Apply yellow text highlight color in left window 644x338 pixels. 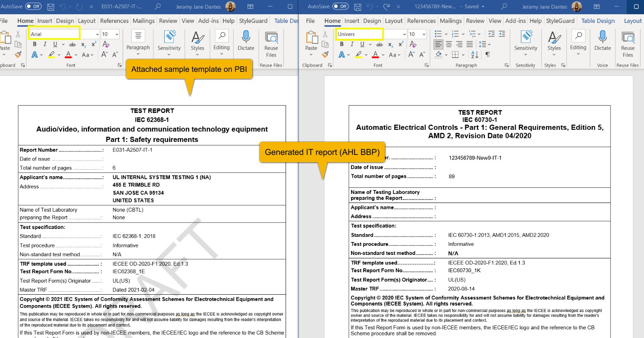(x=52, y=55)
